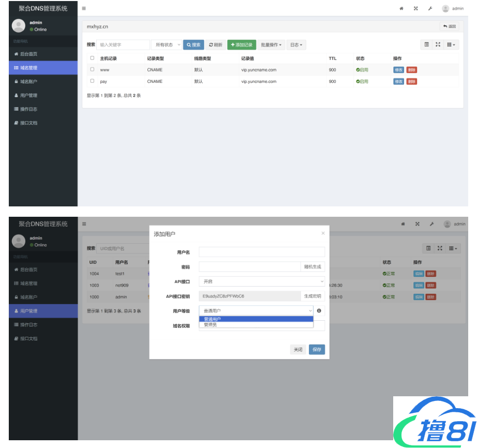Screen dimensions: 477x448
Task: Click the wrench icon above the mxhyz.cn panel
Action: coord(430,9)
